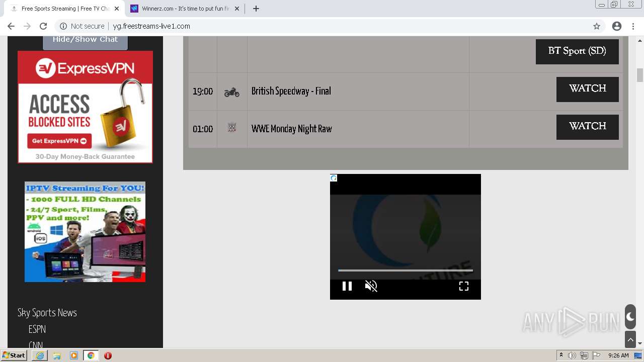Select British Speedway - Final title text
This screenshot has height=362, width=644.
[x=291, y=91]
